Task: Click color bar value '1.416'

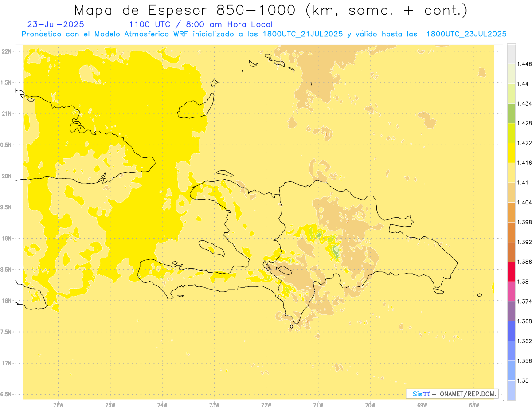Action: click(x=524, y=163)
